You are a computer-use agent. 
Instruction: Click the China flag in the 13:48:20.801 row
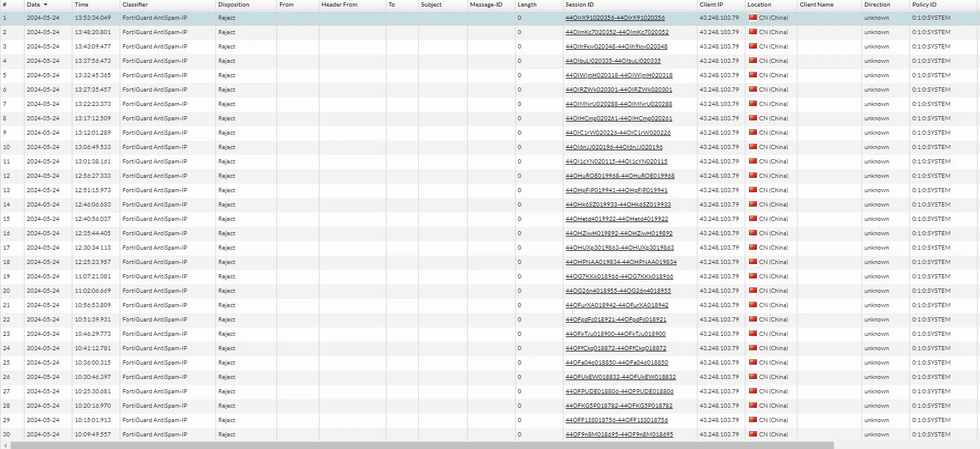coord(753,32)
